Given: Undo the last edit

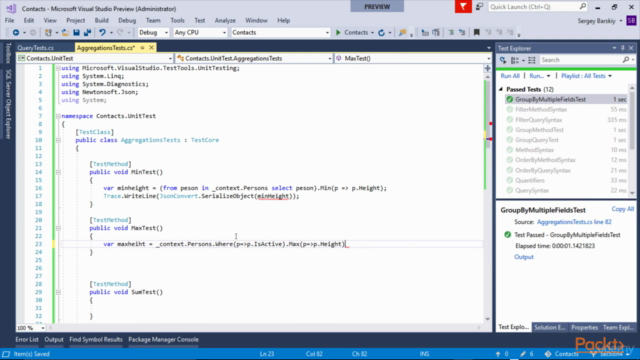Looking at the screenshot, I should (102, 33).
